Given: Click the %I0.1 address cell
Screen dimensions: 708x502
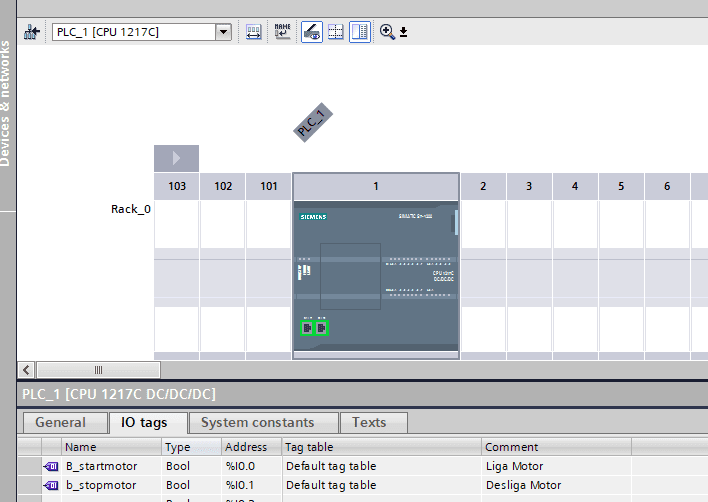Looking at the screenshot, I should pyautogui.click(x=252, y=485).
